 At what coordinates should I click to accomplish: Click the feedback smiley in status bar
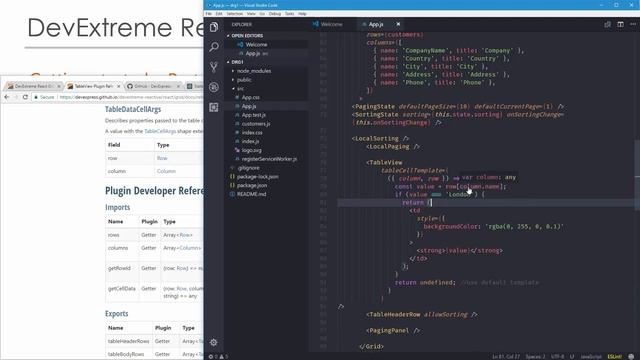pos(631,357)
